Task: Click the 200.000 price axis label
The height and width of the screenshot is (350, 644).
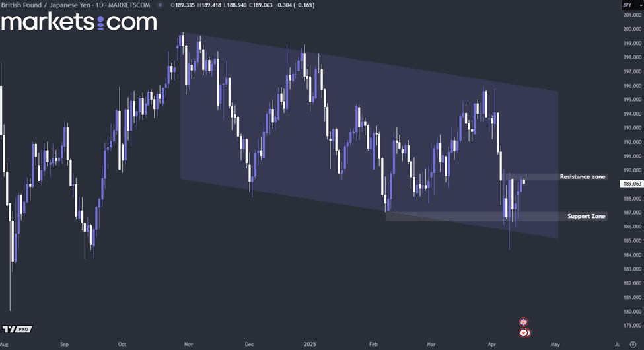Action: tap(632, 29)
